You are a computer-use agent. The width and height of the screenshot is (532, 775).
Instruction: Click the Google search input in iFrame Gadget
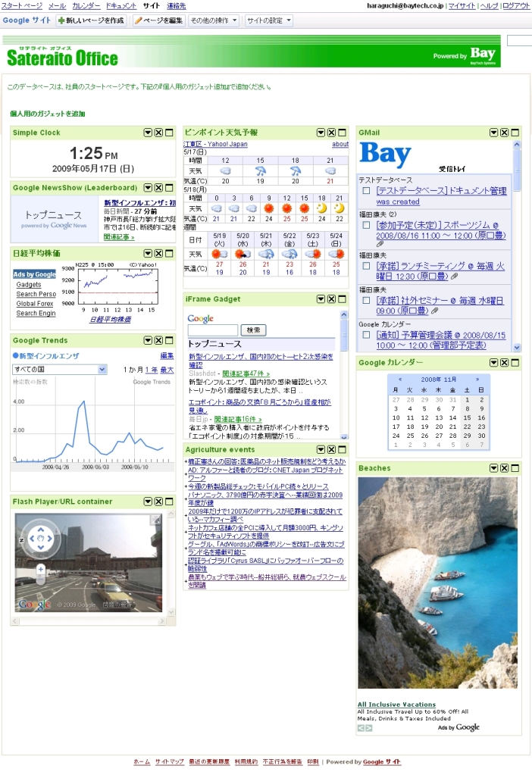coord(213,330)
